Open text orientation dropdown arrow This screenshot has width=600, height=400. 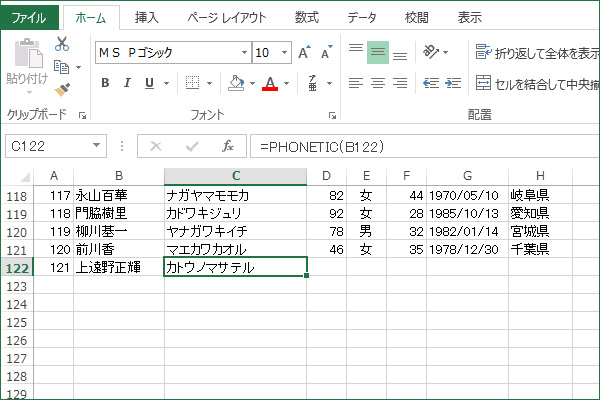pos(445,52)
